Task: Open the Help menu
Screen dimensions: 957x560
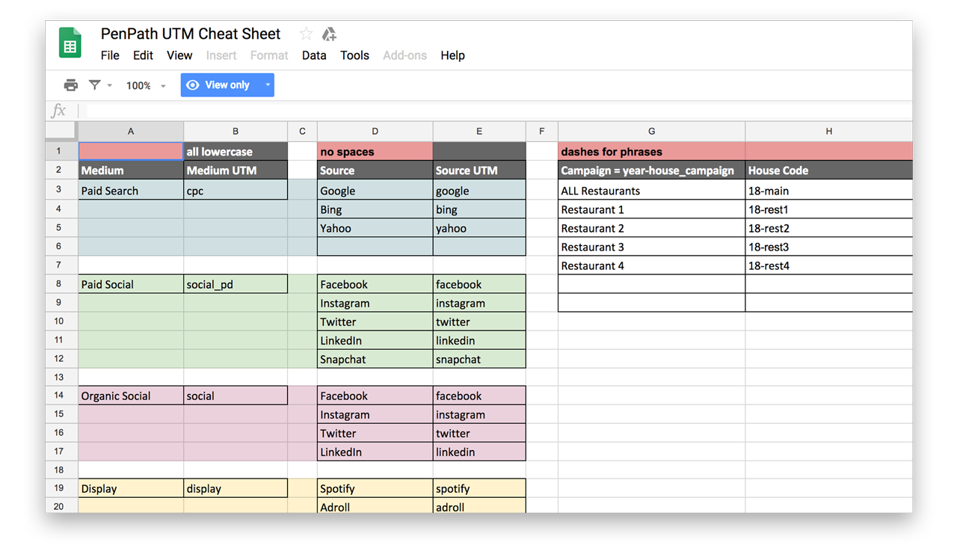Action: pyautogui.click(x=452, y=55)
